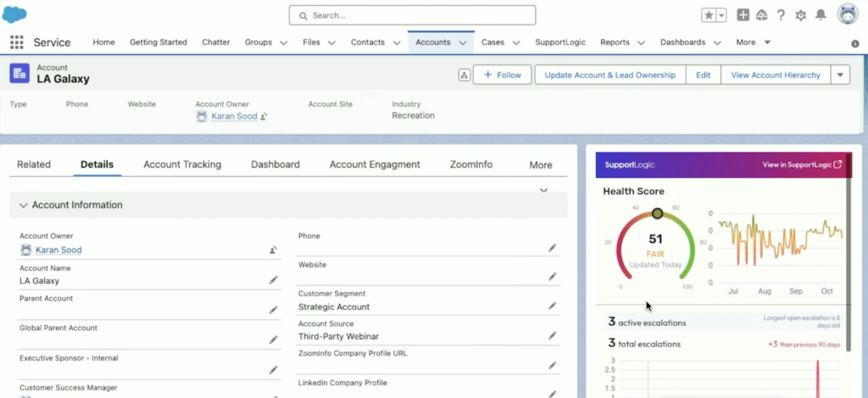Open the user profile avatar
Image resolution: width=868 pixels, height=398 pixels.
848,14
